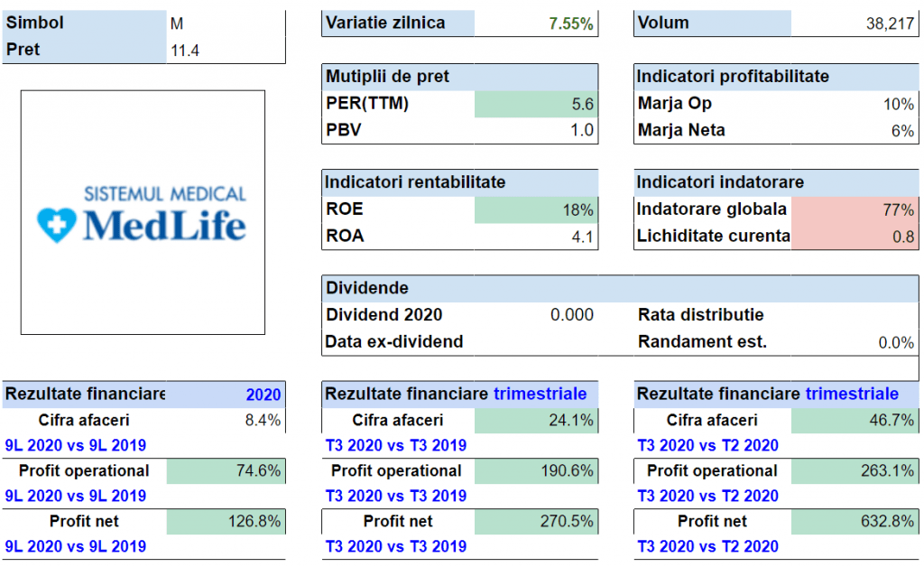Select the Dividend 2020 value 0.000
The width and height of the screenshot is (924, 567).
572,315
